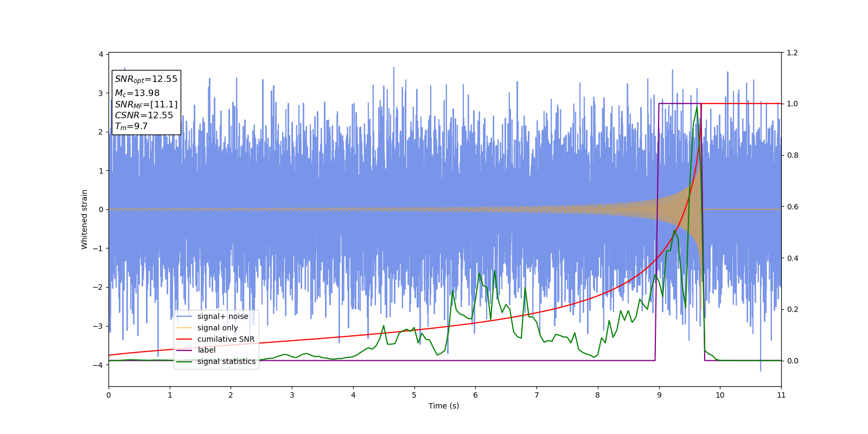The image size is (868, 434).
Task: Click right-axis tick label 0.6
Action: pyautogui.click(x=793, y=207)
